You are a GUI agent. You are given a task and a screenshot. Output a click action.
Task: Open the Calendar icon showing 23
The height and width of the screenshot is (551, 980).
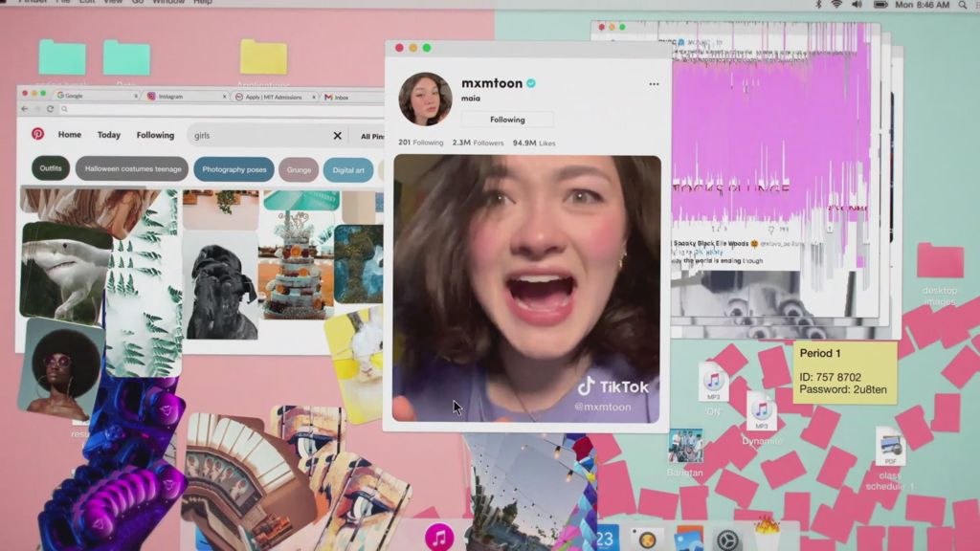click(606, 539)
